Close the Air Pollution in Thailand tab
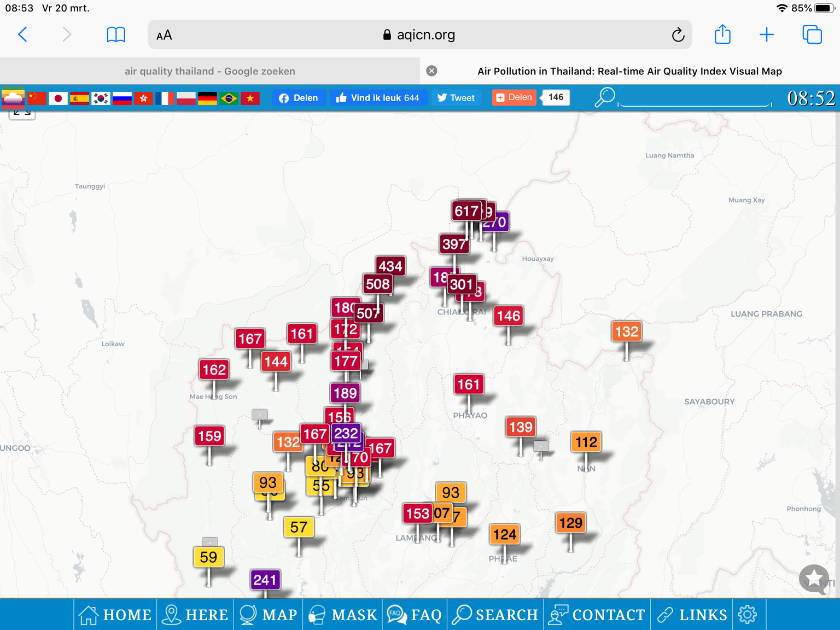The width and height of the screenshot is (840, 630). coord(431,71)
